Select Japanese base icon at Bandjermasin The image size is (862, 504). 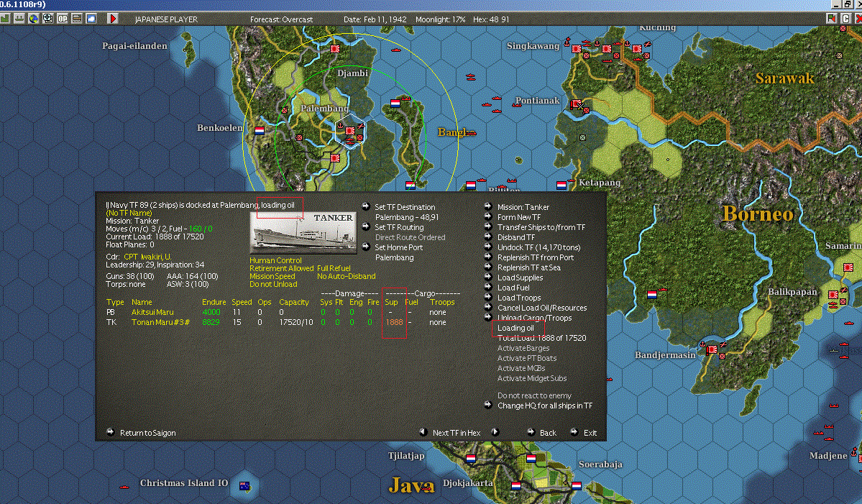pos(712,349)
